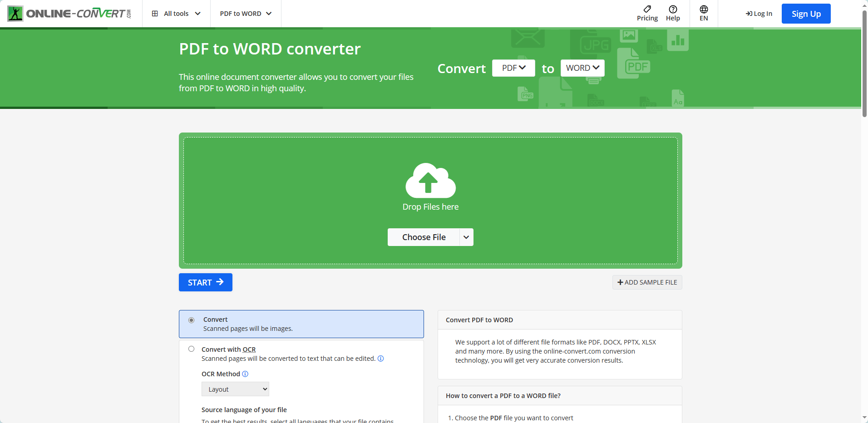Open the Pricing page
Screen dimensions: 868x423
coord(647,14)
